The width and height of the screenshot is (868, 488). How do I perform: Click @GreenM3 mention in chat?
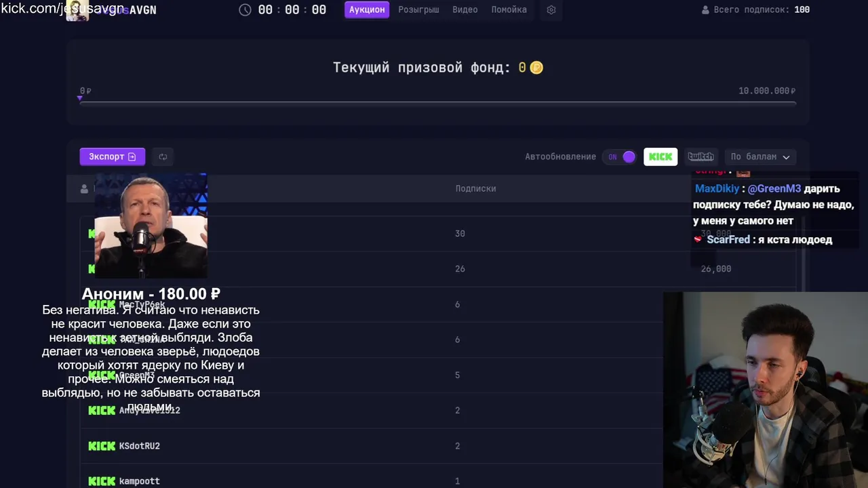774,188
